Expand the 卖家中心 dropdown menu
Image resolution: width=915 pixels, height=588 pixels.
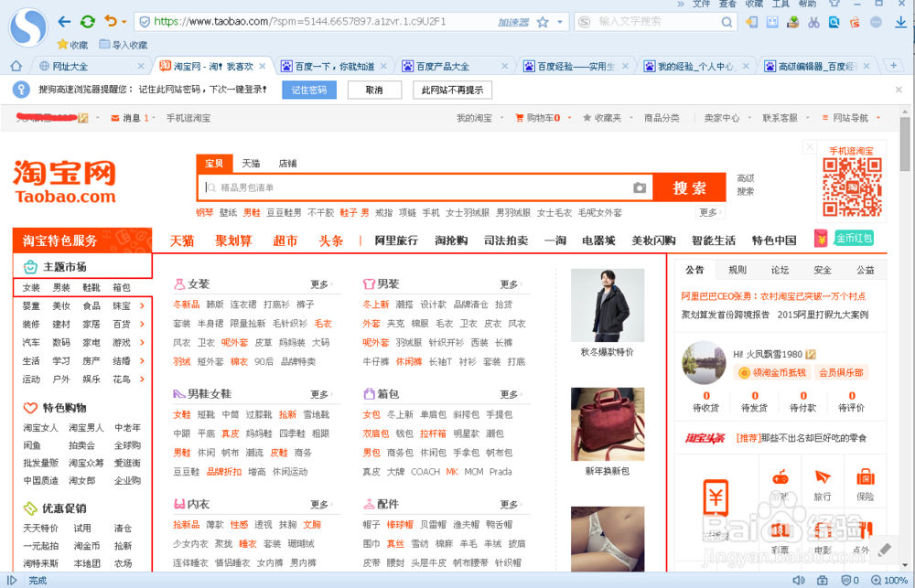(749, 118)
